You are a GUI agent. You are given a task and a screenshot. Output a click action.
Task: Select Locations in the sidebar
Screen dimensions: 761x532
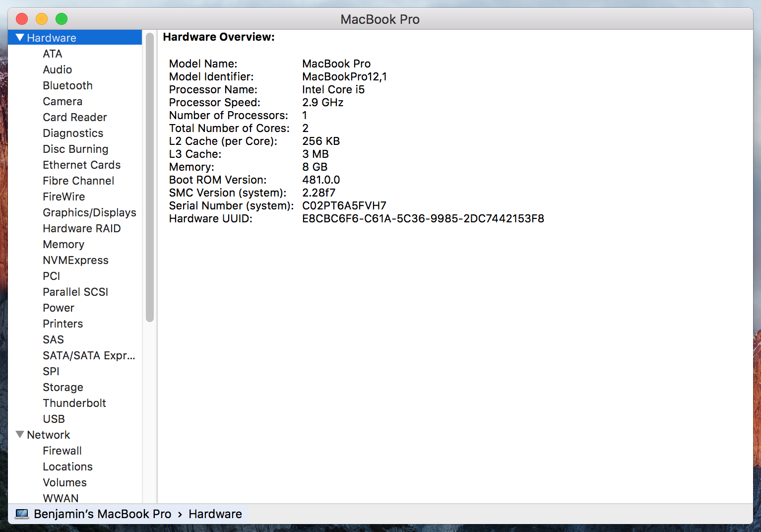coord(68,466)
